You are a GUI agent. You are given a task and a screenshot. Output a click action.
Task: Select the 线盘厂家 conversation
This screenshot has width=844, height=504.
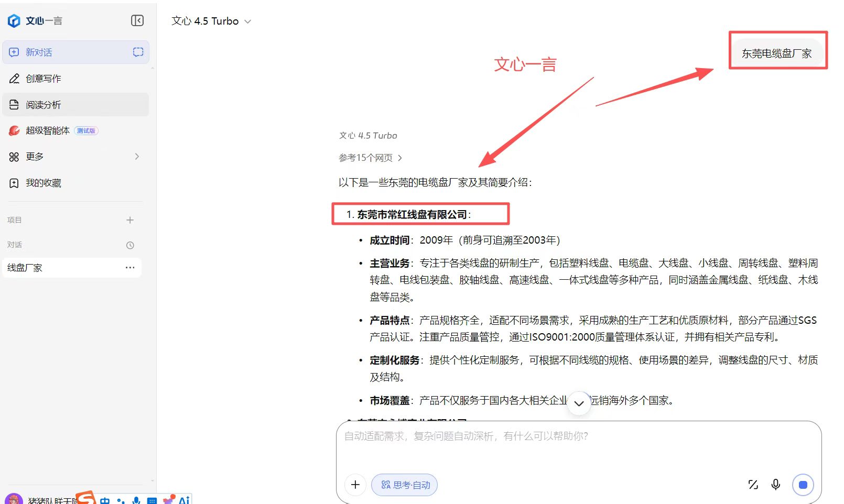coord(72,268)
